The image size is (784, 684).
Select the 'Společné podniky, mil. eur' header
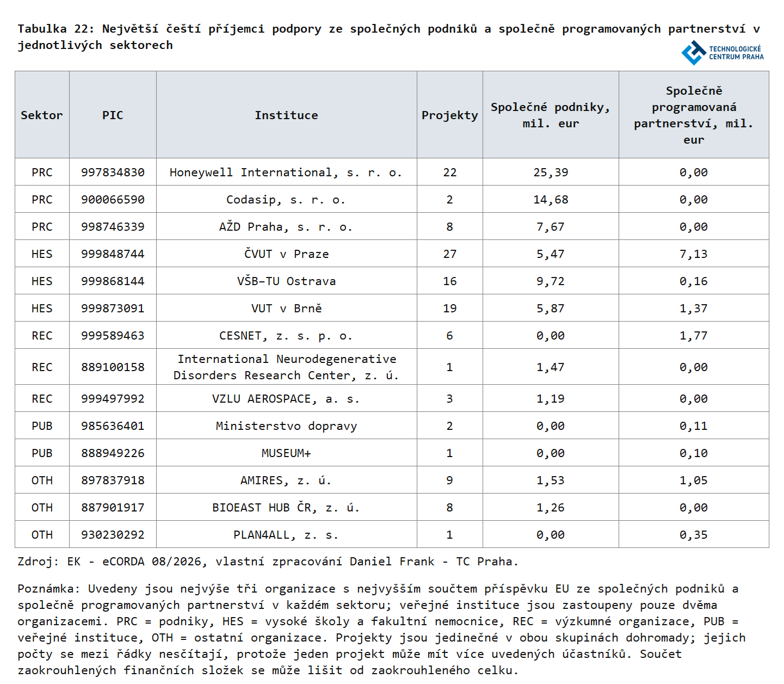[x=551, y=115]
